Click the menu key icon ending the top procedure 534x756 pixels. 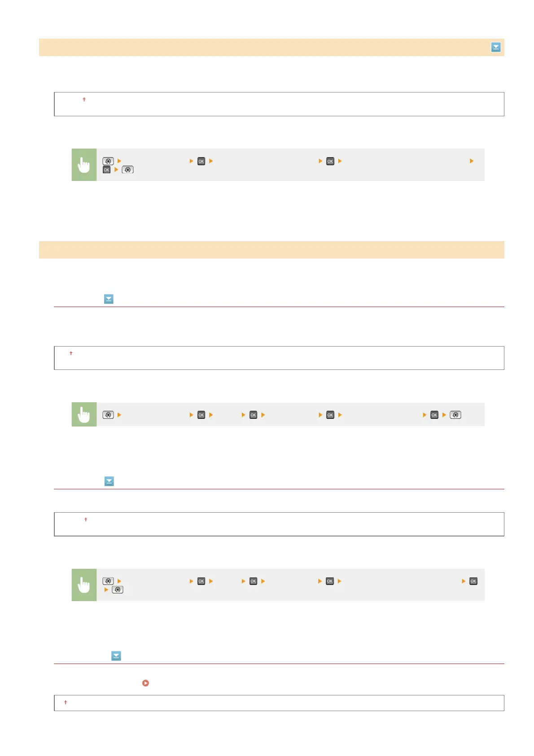(x=127, y=170)
